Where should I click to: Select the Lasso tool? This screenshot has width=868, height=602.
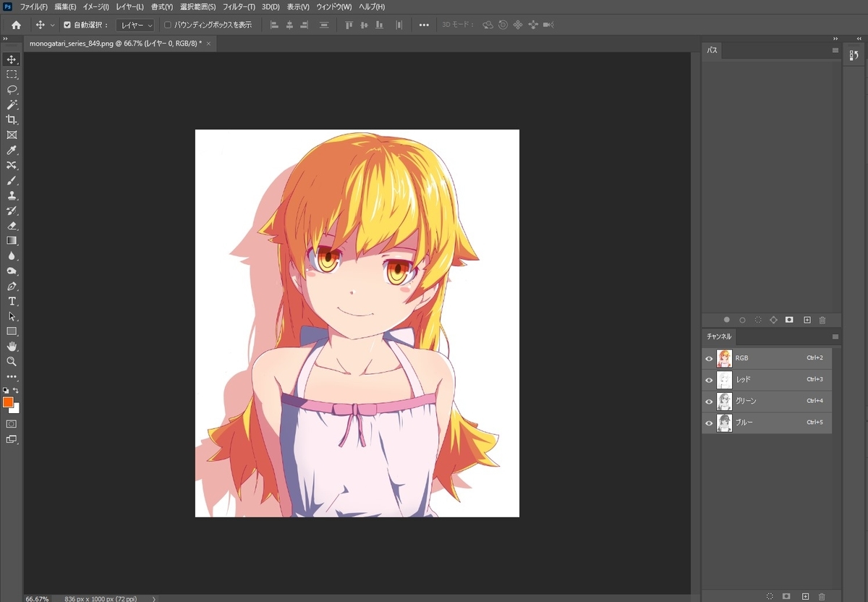(12, 90)
